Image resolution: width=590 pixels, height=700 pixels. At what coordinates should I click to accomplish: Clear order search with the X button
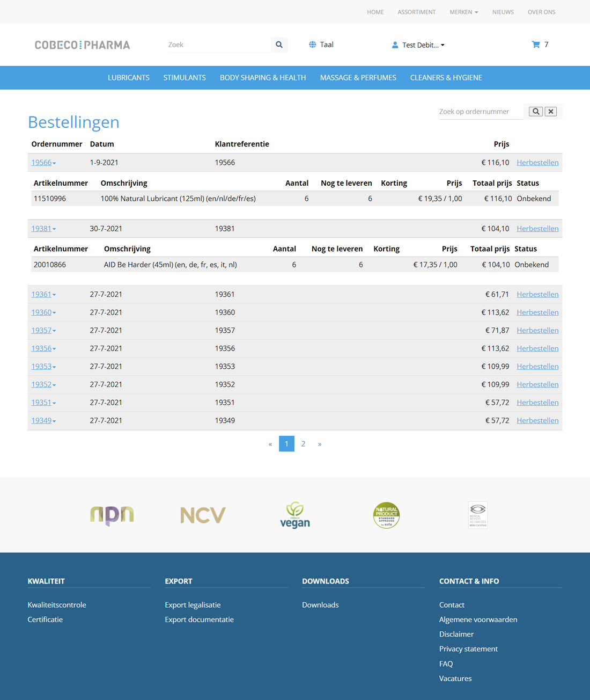click(x=551, y=112)
